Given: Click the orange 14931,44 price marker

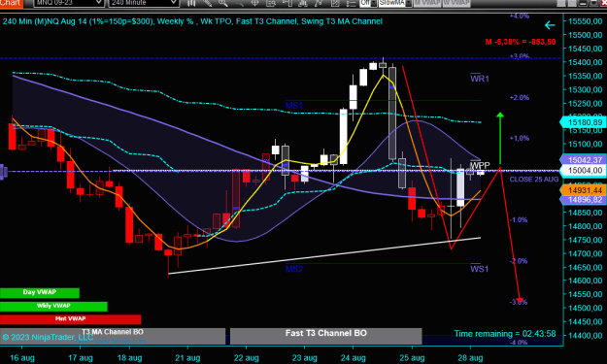Looking at the screenshot, I should point(584,190).
